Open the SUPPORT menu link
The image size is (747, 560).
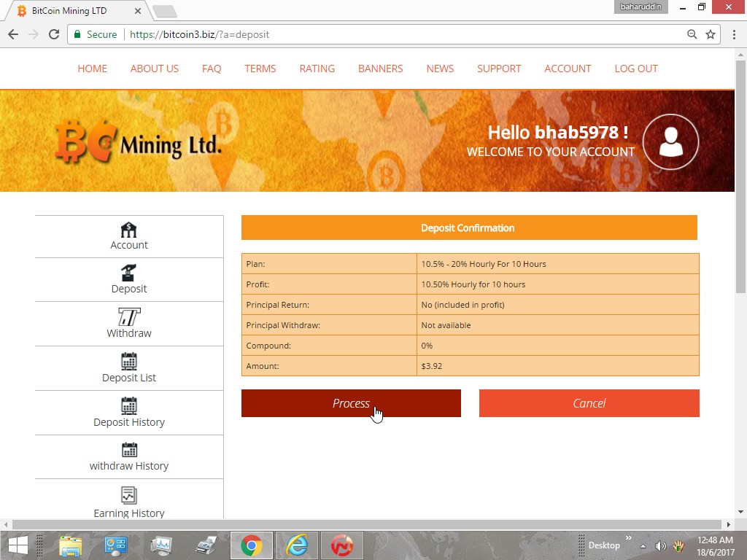(x=499, y=69)
